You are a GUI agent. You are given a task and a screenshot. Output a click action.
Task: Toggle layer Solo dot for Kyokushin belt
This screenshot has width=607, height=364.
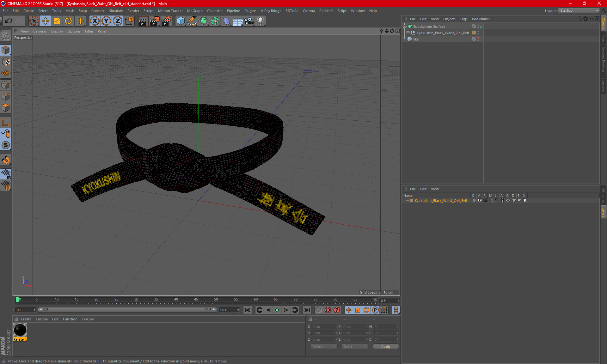474,200
